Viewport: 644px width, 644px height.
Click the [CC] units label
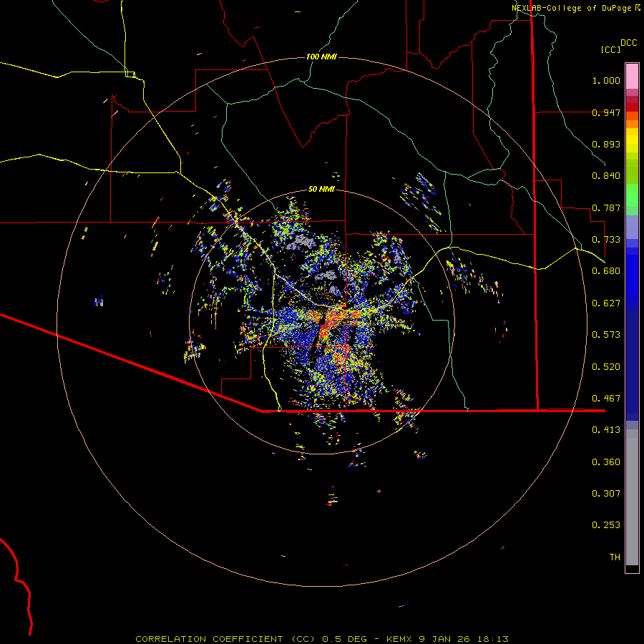[x=610, y=49]
